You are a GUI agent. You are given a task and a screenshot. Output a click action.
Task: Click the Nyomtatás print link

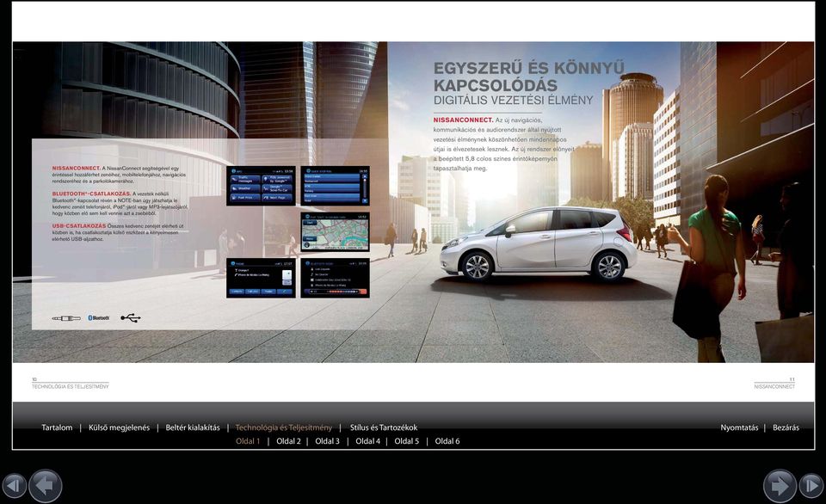click(x=740, y=427)
